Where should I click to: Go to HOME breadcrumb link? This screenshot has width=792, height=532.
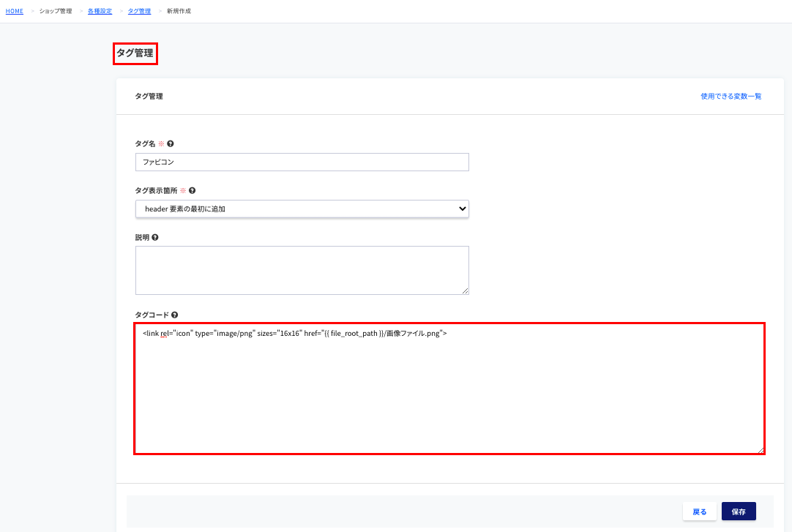15,11
